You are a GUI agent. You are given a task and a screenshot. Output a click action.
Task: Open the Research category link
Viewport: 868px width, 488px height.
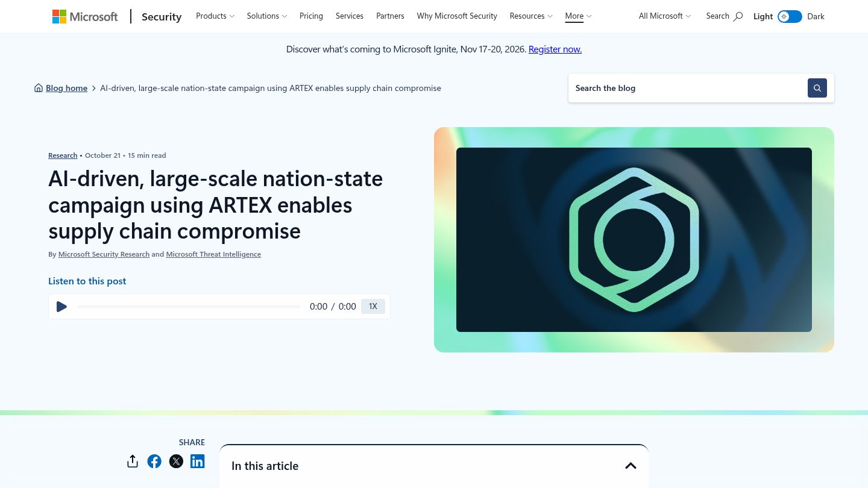[63, 155]
